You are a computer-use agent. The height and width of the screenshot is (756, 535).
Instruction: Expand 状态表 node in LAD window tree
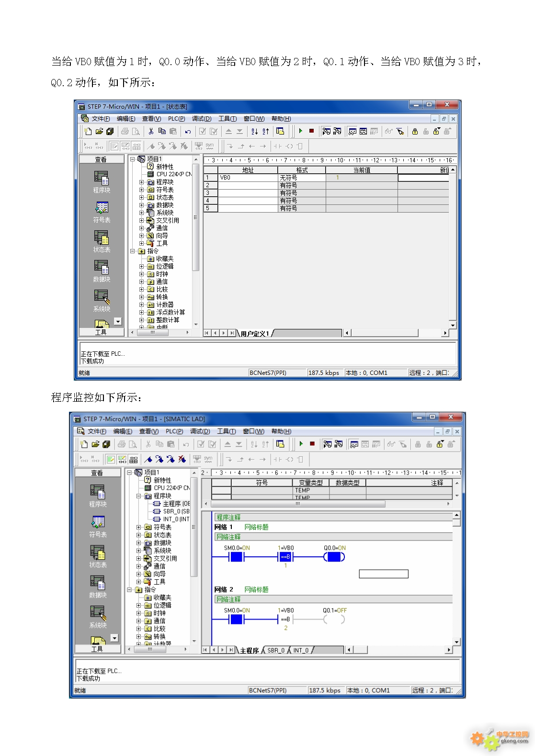[139, 535]
